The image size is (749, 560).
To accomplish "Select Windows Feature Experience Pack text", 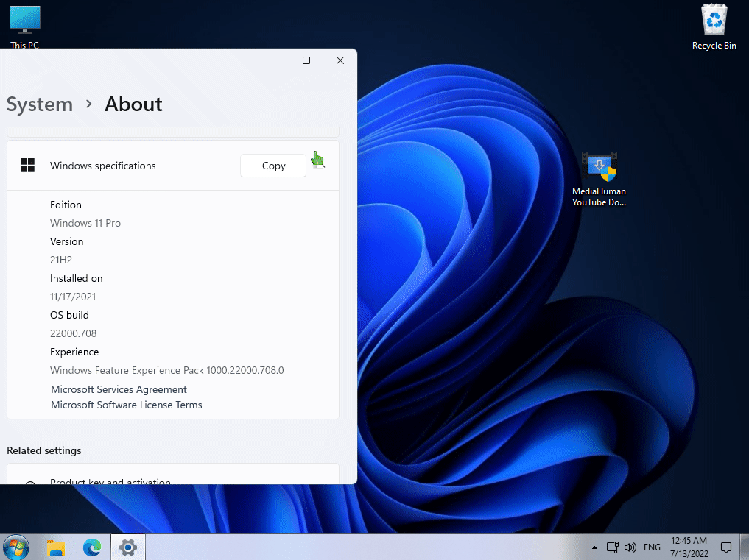I will 167,370.
